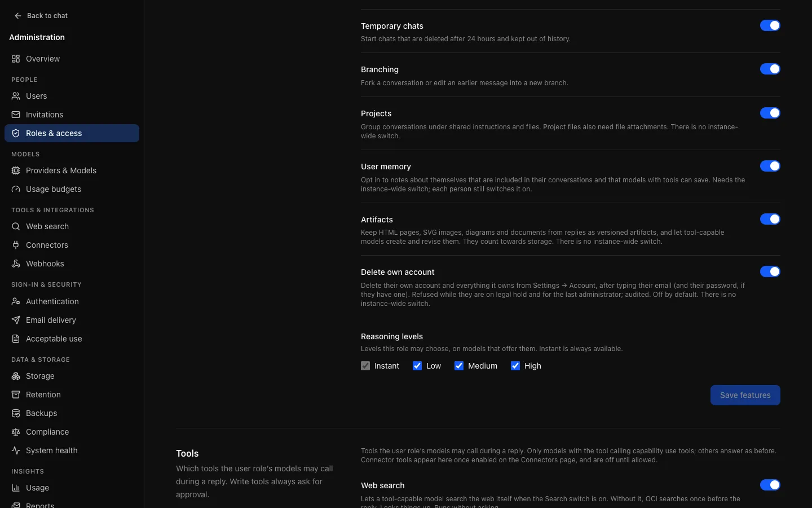Open Email delivery settings

72,320
